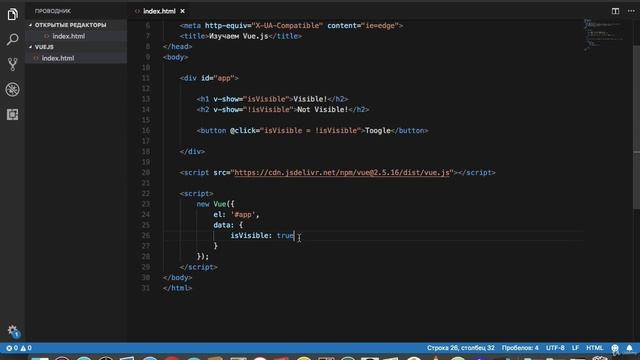The image size is (640, 360).
Task: Open the Source Control view
Action: (x=13, y=64)
